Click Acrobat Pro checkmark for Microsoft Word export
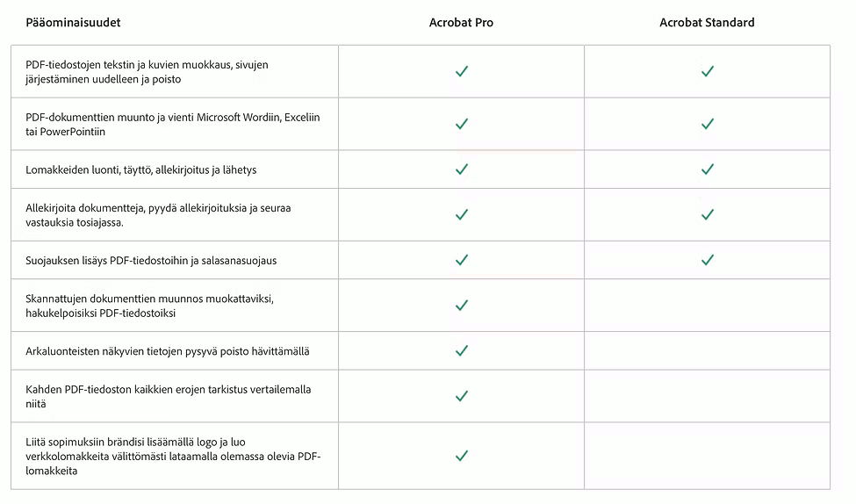 click(461, 124)
